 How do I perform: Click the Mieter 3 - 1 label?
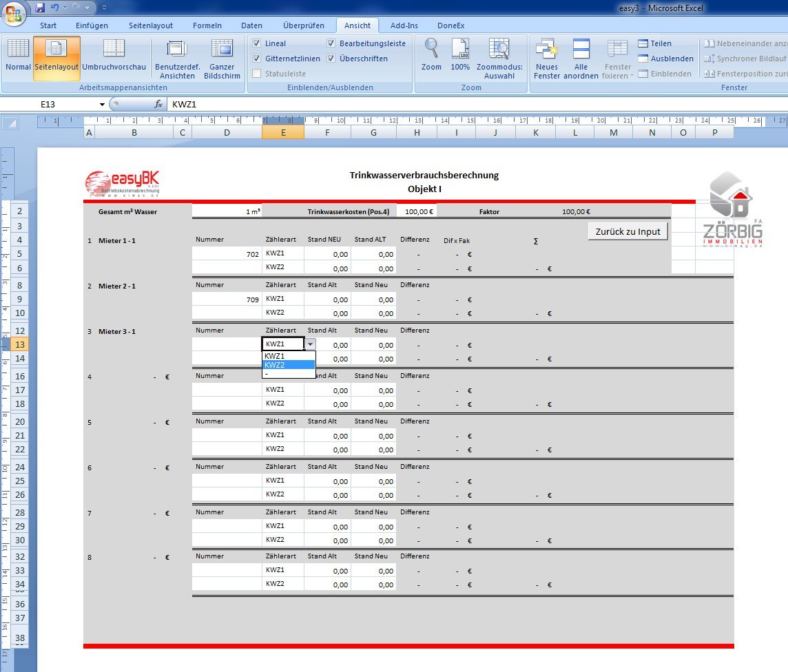[x=116, y=331]
